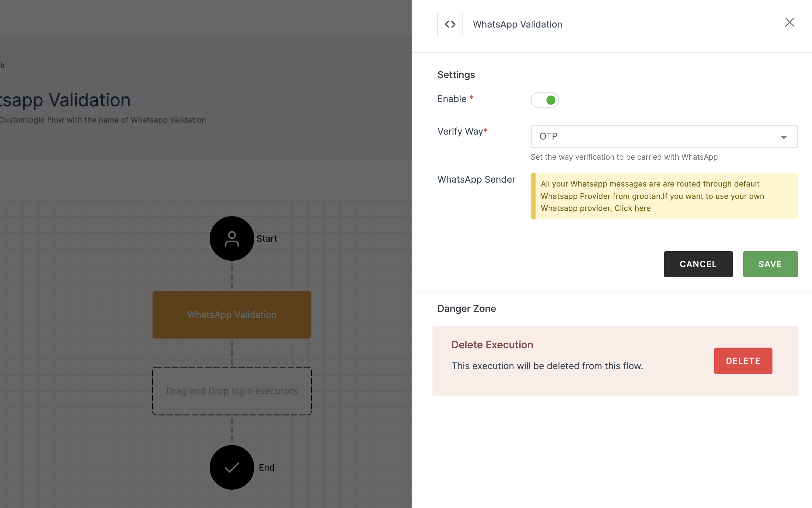Viewport: 812px width, 508px height.
Task: Close the WhatsApp Validation settings panel
Action: [789, 22]
